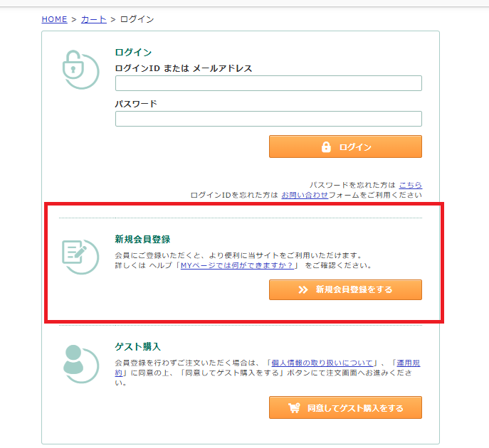Focus the ログインID または メールアドレス field
The width and height of the screenshot is (489, 448).
(268, 83)
